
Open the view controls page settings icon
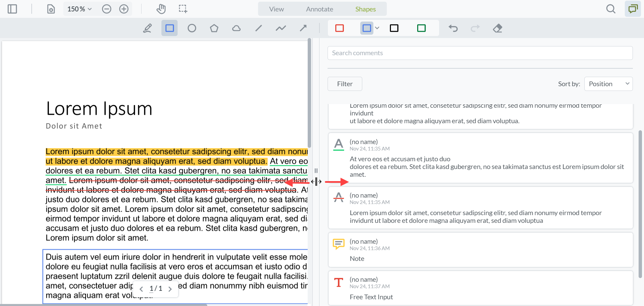tap(51, 9)
